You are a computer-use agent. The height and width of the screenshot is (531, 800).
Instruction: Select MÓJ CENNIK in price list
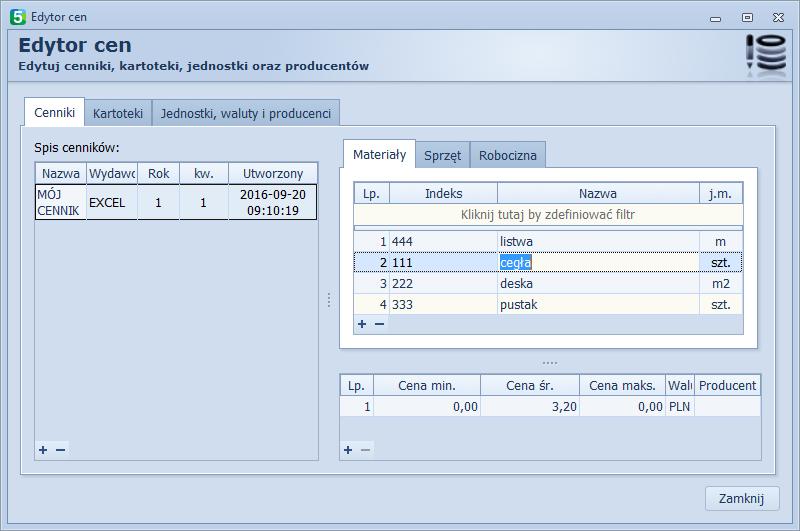click(x=60, y=201)
